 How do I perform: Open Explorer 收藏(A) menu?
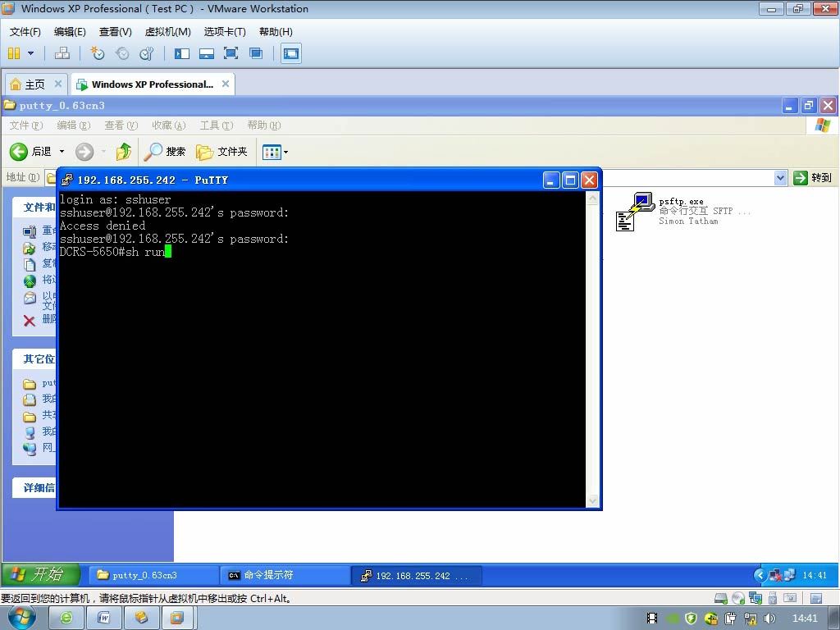pos(169,125)
